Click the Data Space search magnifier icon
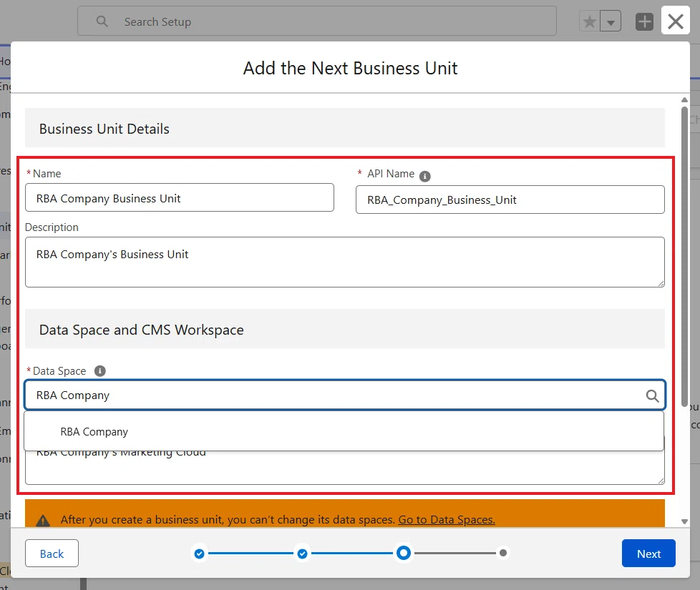The image size is (700, 590). click(x=652, y=395)
